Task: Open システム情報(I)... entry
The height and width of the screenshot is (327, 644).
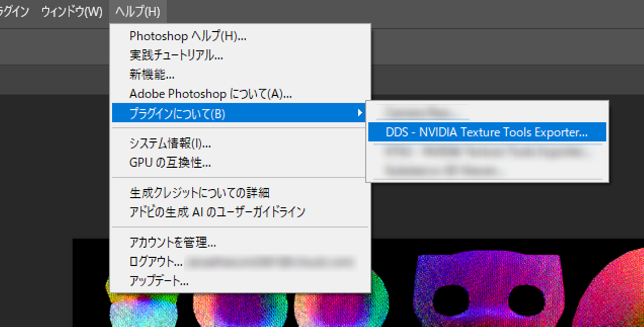Action: 241,144
